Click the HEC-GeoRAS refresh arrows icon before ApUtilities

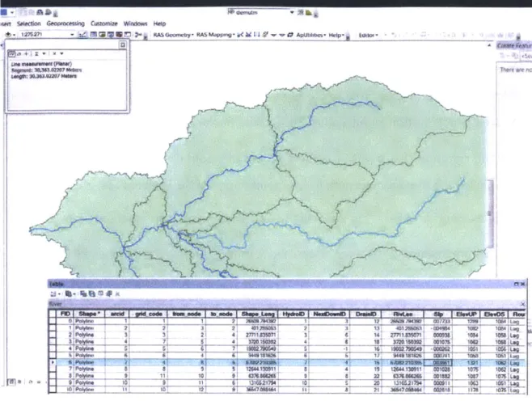[x=290, y=35]
